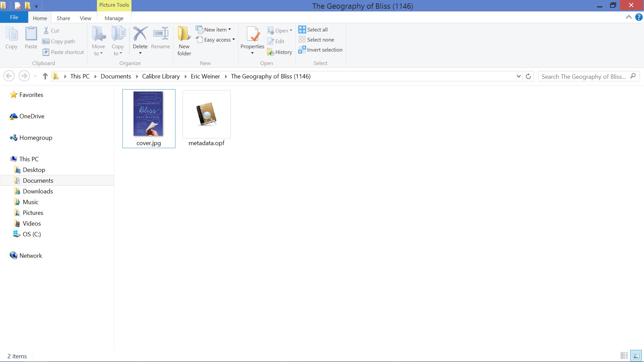Open file History from the ribbon
The image size is (644, 362).
click(x=280, y=52)
